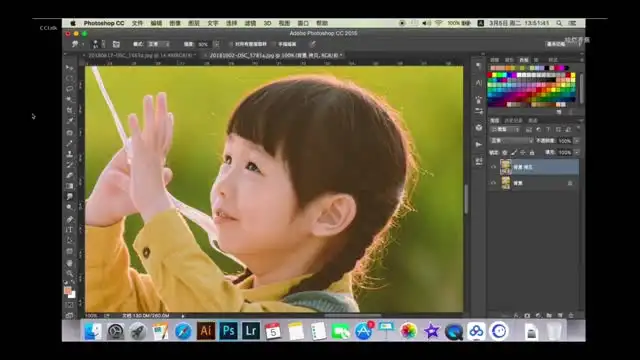
Task: Hide the 背景 layer
Action: [493, 183]
